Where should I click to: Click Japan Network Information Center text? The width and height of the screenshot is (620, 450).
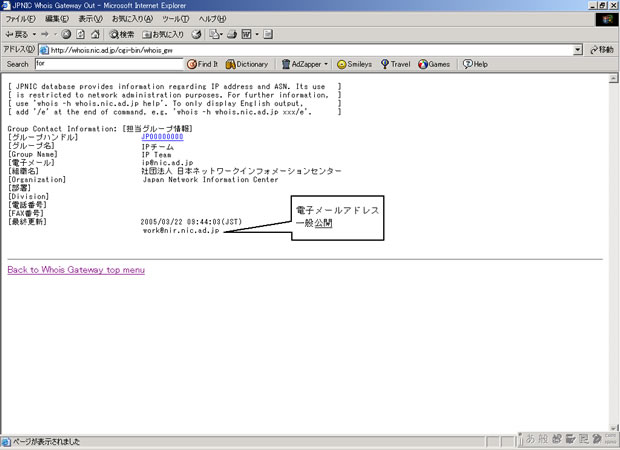click(x=211, y=180)
